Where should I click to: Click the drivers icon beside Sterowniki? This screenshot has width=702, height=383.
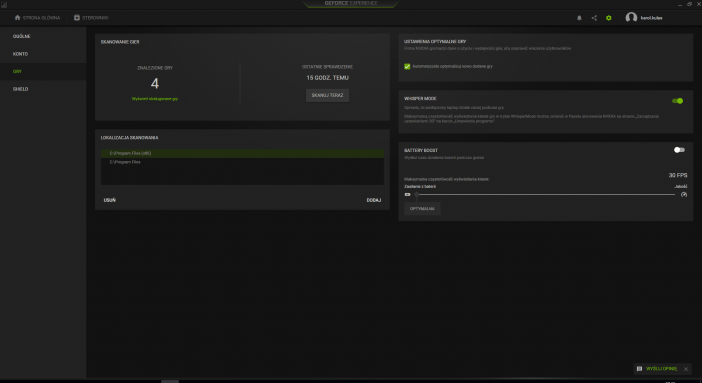pyautogui.click(x=77, y=17)
